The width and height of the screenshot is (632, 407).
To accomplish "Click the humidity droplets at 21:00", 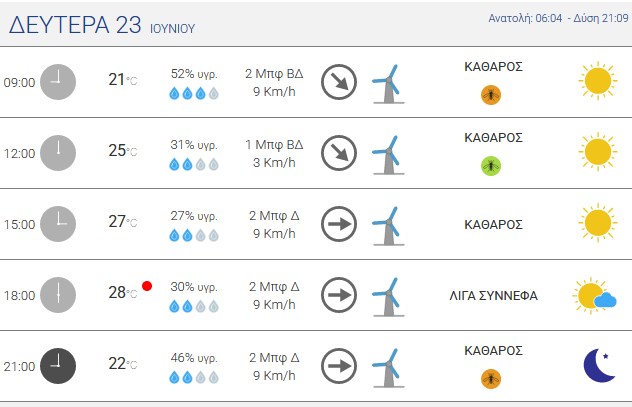I will (x=194, y=378).
